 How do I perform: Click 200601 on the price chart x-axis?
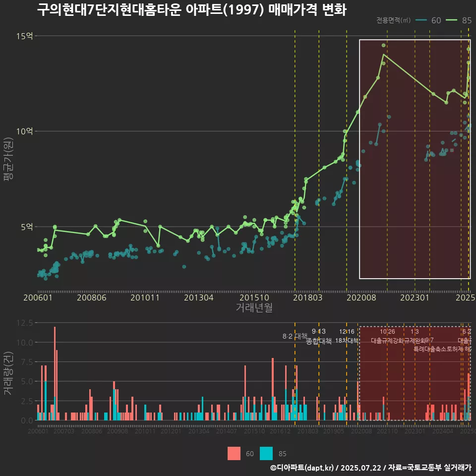click(38, 297)
